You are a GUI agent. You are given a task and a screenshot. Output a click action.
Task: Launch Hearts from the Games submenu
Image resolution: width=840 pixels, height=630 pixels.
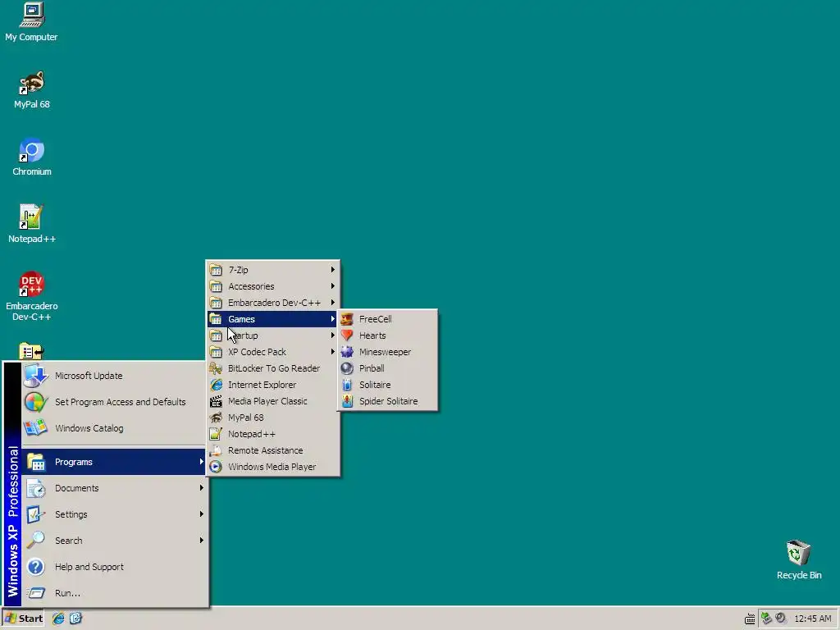click(387, 336)
